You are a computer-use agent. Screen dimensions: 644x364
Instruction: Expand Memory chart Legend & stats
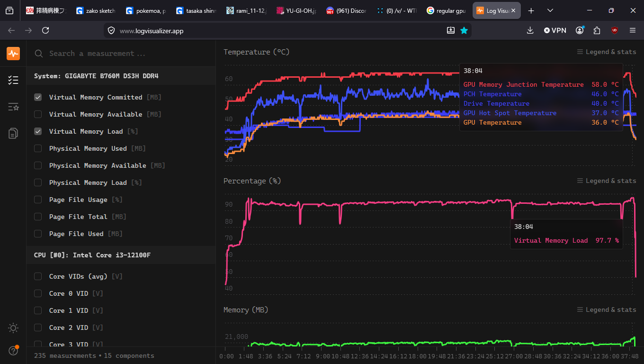pos(607,309)
